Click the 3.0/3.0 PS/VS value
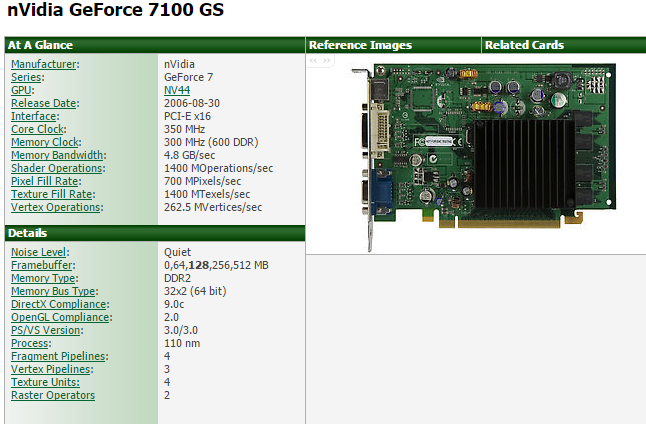The width and height of the screenshot is (646, 424). coord(181,330)
